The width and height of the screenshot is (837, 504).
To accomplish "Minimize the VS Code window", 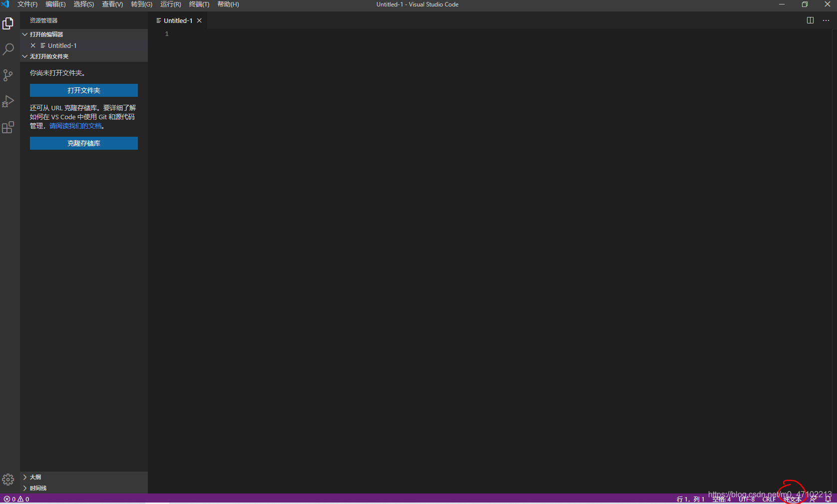I will [x=782, y=4].
